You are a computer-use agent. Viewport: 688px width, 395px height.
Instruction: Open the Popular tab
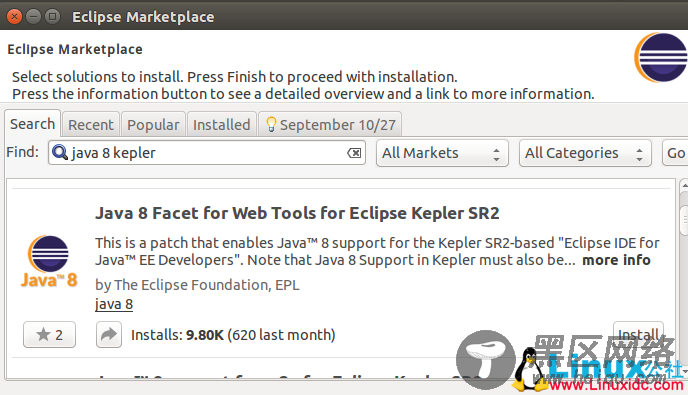153,125
